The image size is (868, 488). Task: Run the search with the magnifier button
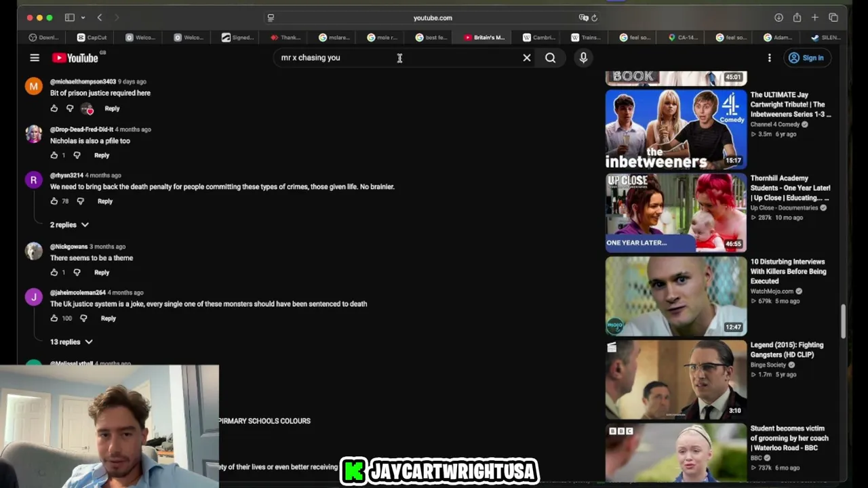(550, 58)
